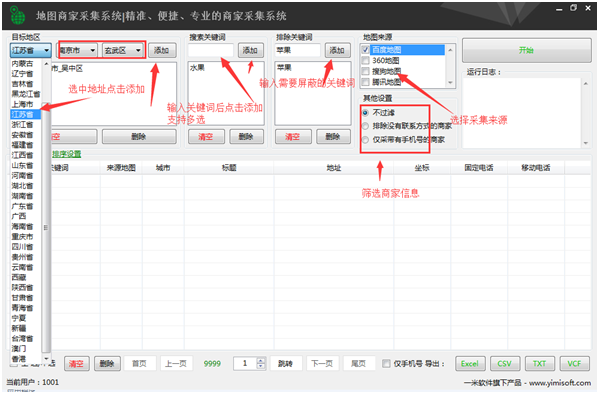Select the 不过滤 radio option
This screenshot has width=599, height=394.
(x=365, y=113)
